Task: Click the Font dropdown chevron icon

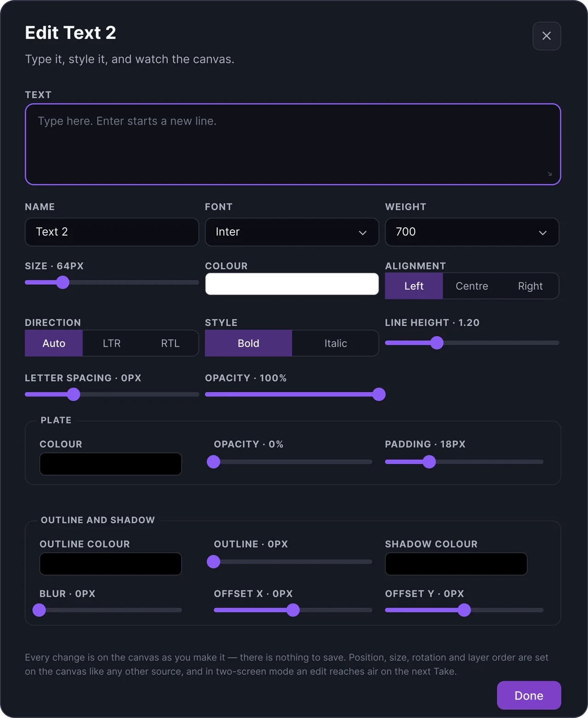Action: (362, 232)
